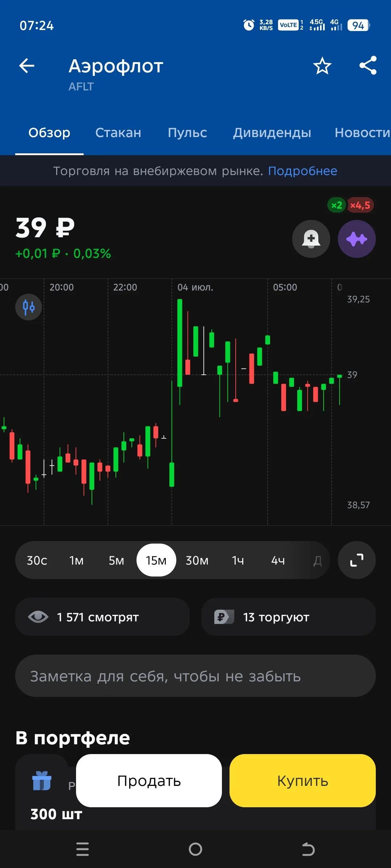391x868 pixels.
Task: Tap the 300 шт holdings amount
Action: (x=56, y=814)
